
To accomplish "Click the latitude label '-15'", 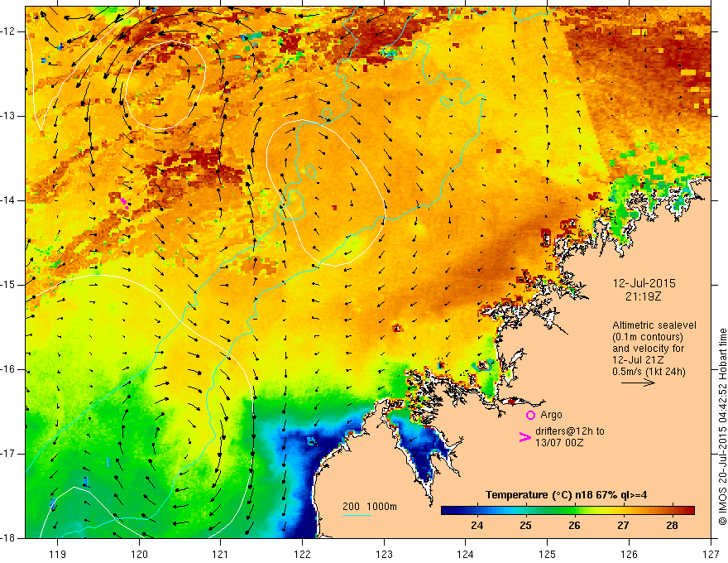I will pyautogui.click(x=9, y=285).
